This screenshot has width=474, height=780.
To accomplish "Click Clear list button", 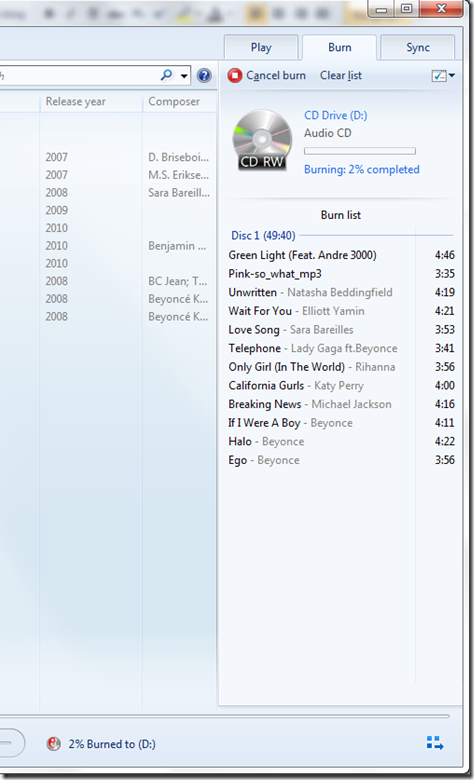I will point(341,76).
